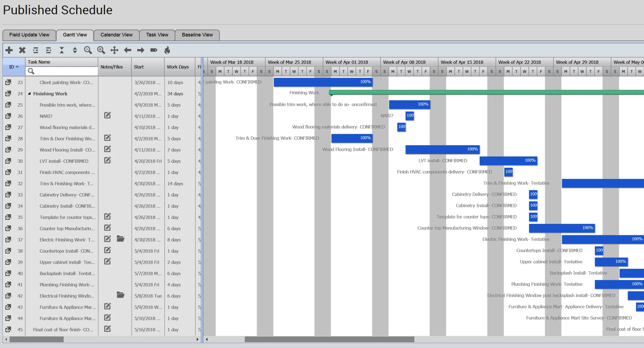Zoom in the Gantt chart

[x=101, y=50]
